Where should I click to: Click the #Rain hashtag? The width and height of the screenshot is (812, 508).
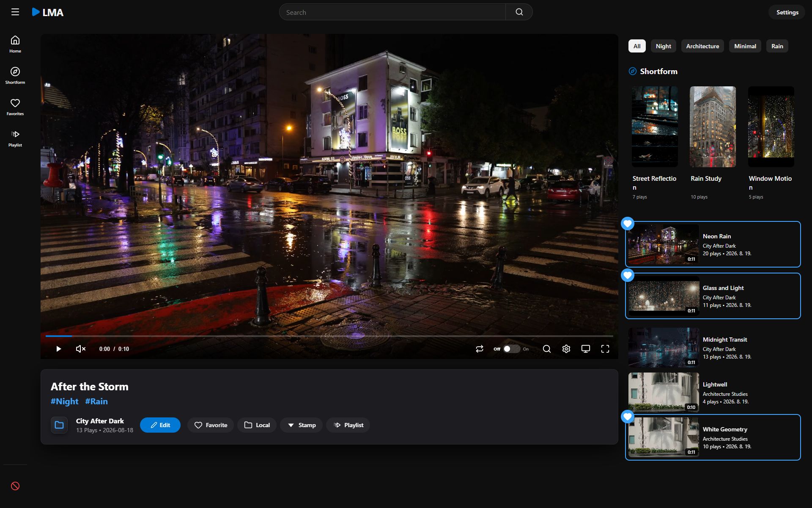[x=96, y=401]
